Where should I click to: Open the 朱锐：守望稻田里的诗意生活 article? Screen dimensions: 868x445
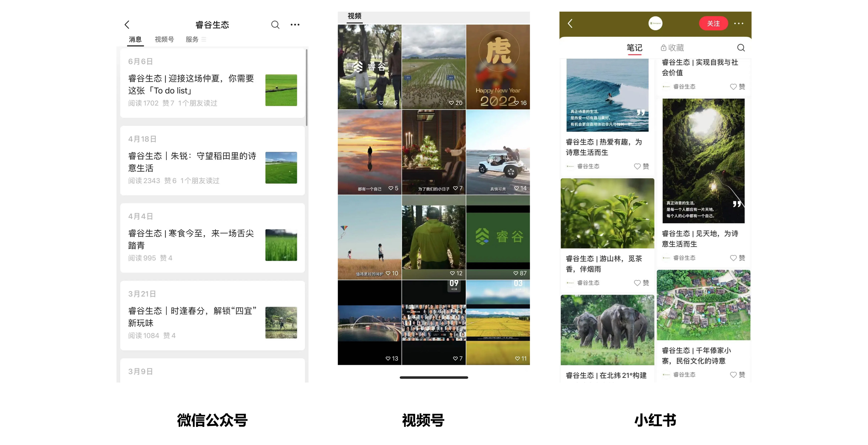click(213, 161)
